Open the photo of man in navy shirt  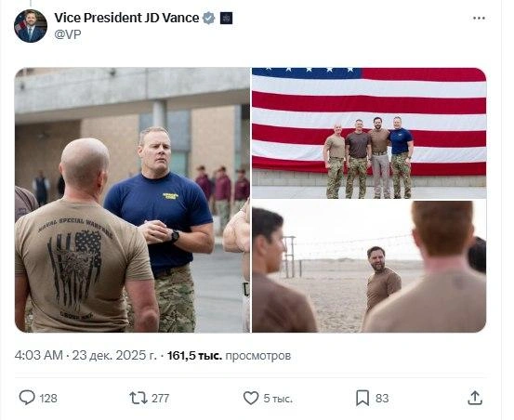tap(132, 200)
